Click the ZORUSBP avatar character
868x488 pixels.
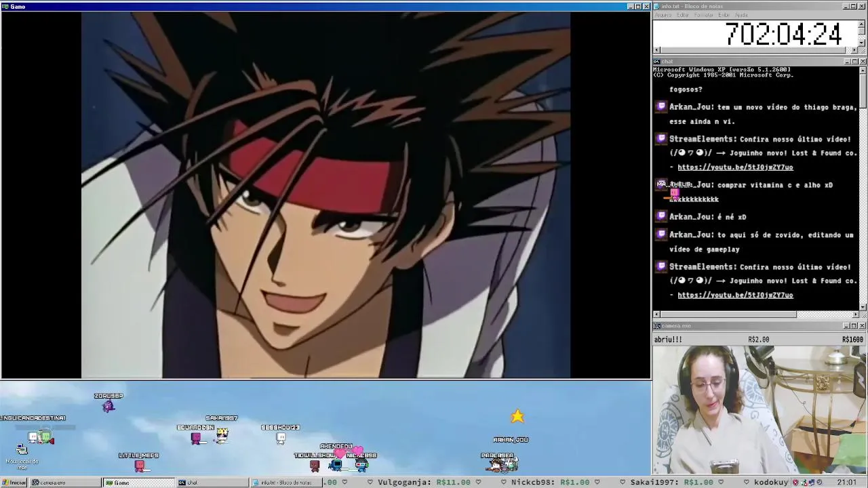108,406
